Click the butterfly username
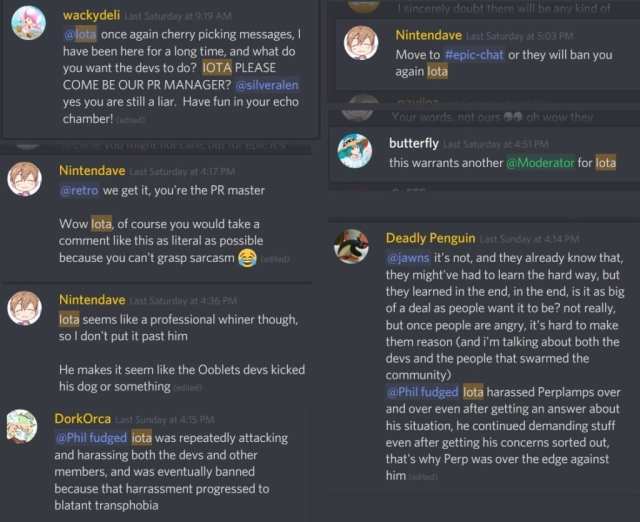This screenshot has width=640, height=522. tap(413, 143)
